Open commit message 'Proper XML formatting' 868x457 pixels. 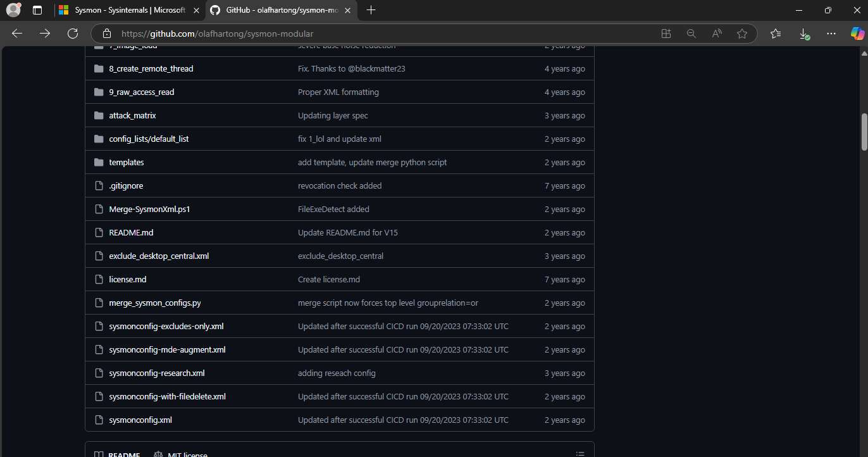coord(338,92)
